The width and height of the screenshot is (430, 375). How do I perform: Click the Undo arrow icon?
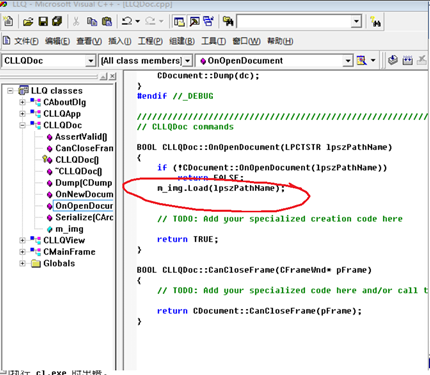pyautogui.click(x=127, y=21)
